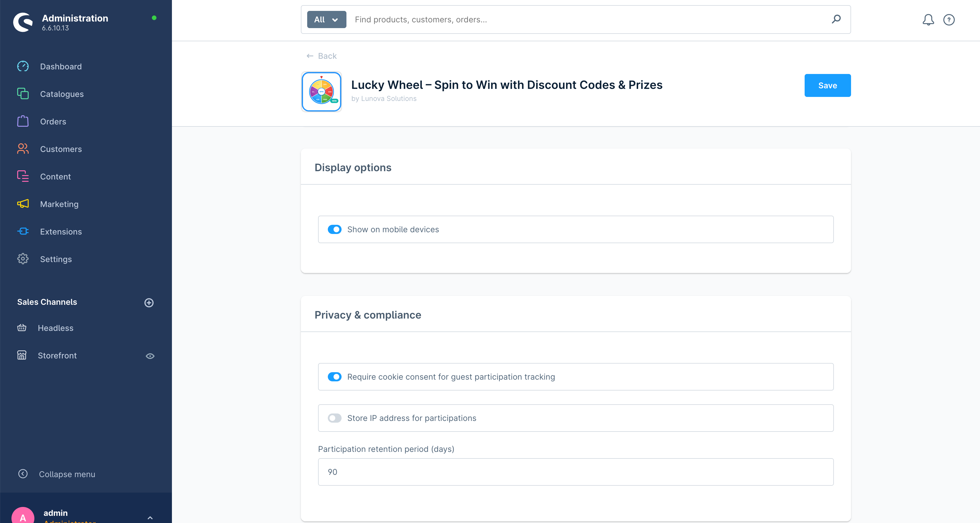Open the Orders menu item

coord(53,122)
